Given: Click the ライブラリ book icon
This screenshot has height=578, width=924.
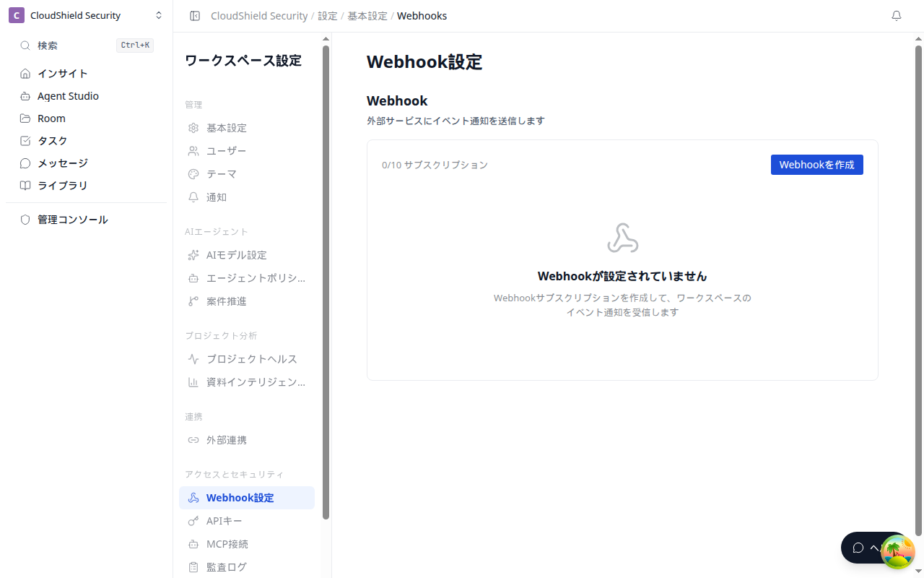Looking at the screenshot, I should pos(25,186).
